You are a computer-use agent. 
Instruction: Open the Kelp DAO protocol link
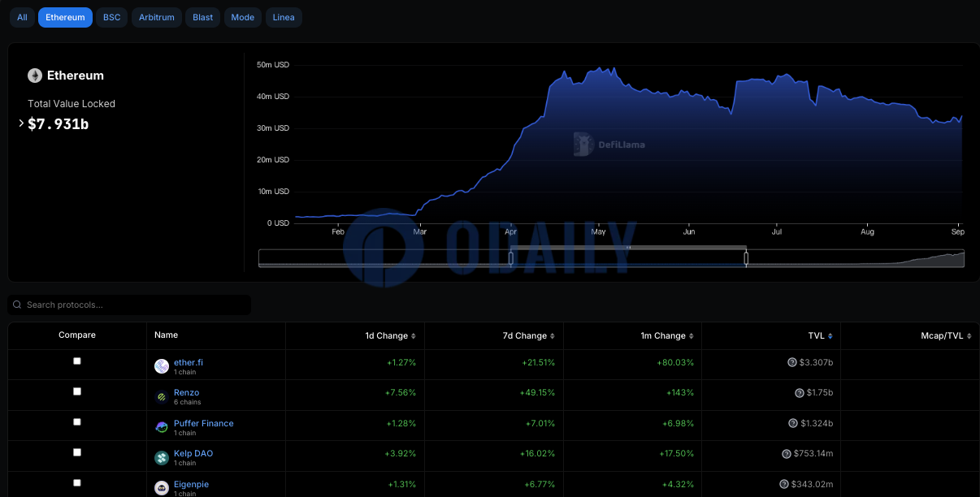(x=193, y=453)
